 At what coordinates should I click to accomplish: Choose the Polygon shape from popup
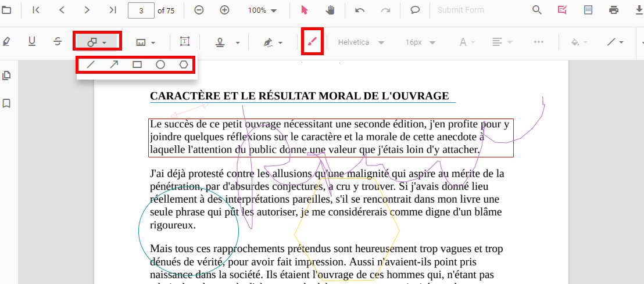[184, 64]
